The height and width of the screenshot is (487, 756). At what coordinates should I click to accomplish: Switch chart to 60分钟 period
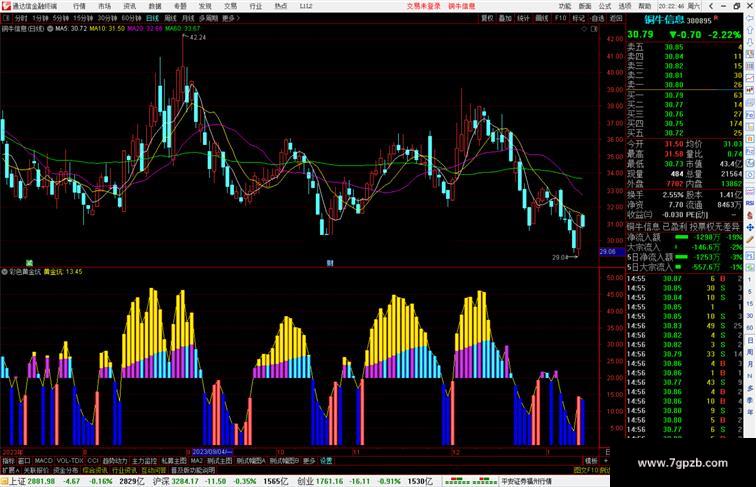click(131, 18)
